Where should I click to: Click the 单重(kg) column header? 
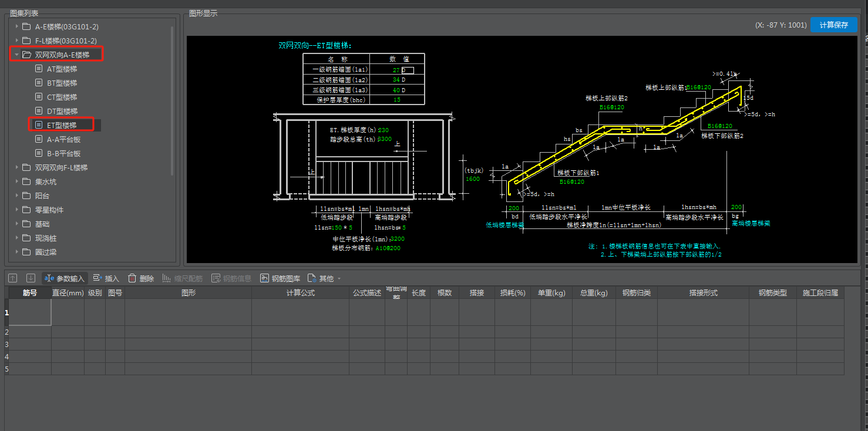click(x=551, y=292)
